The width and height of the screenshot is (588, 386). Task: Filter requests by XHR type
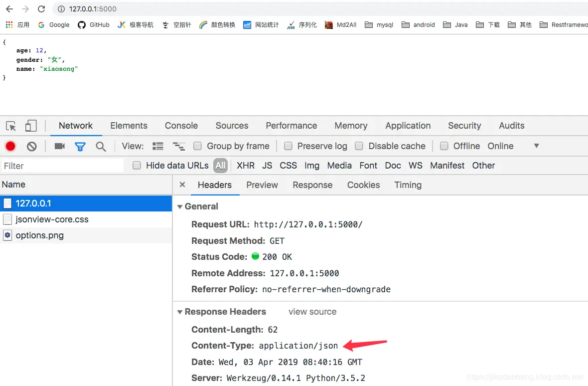pos(246,166)
